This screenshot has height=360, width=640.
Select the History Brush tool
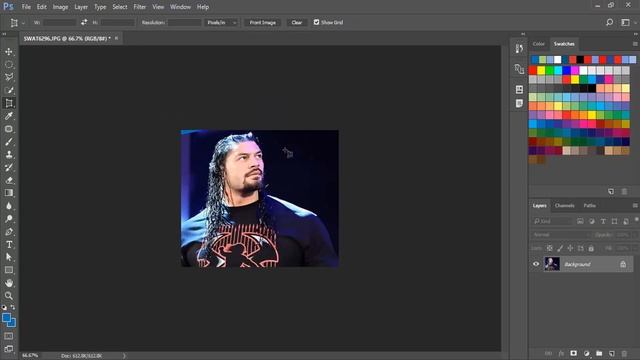9,167
